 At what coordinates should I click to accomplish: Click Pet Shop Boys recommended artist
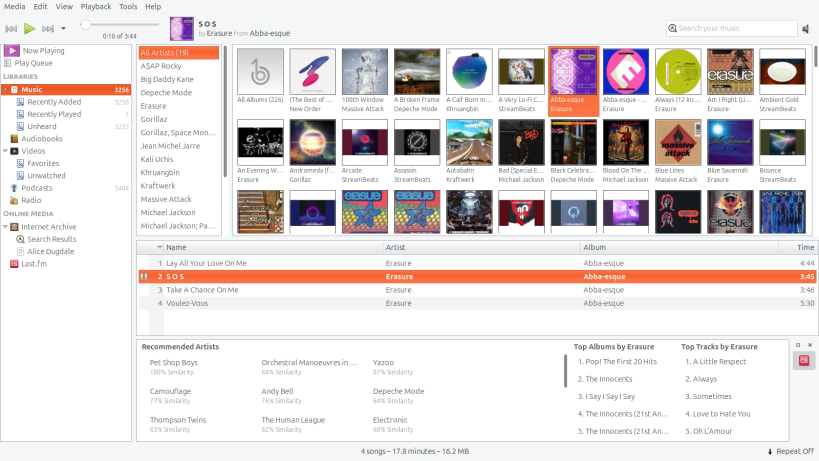pyautogui.click(x=174, y=362)
